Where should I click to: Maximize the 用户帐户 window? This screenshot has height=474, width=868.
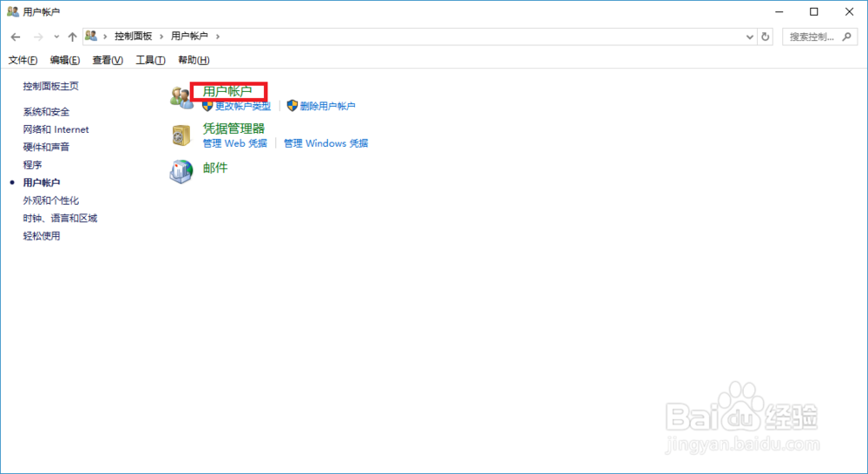(x=814, y=11)
